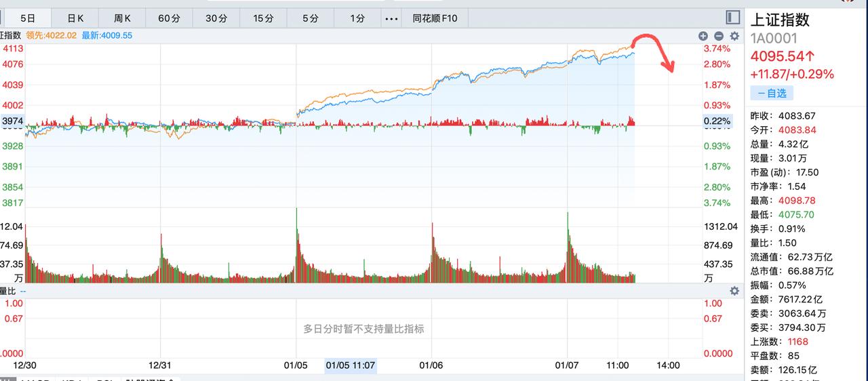The height and width of the screenshot is (381, 868).
Task: Click the 上证指数 title
Action: pyautogui.click(x=780, y=20)
